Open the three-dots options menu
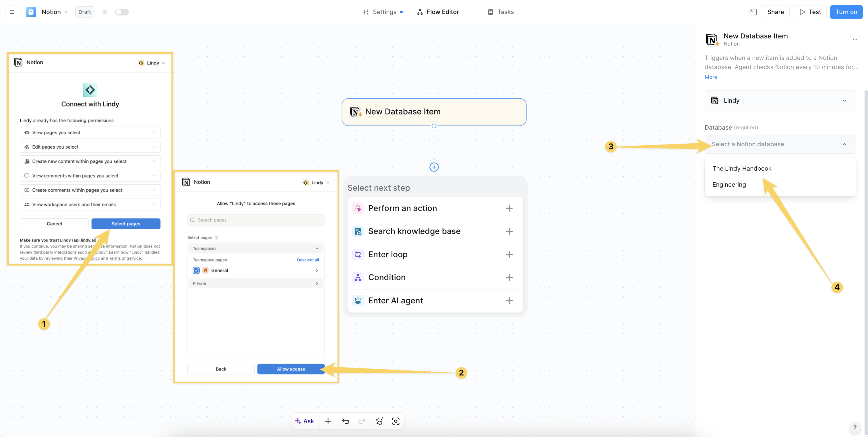Screen dimensions: 868x437 (855, 39)
